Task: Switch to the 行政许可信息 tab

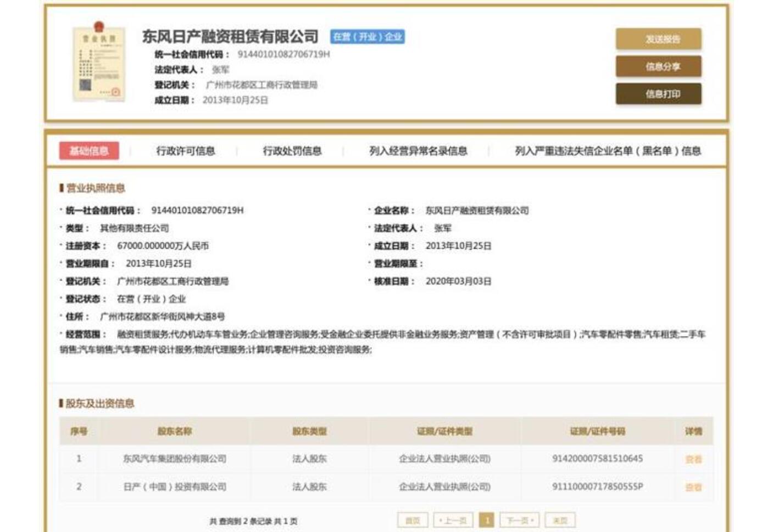Action: coord(186,151)
